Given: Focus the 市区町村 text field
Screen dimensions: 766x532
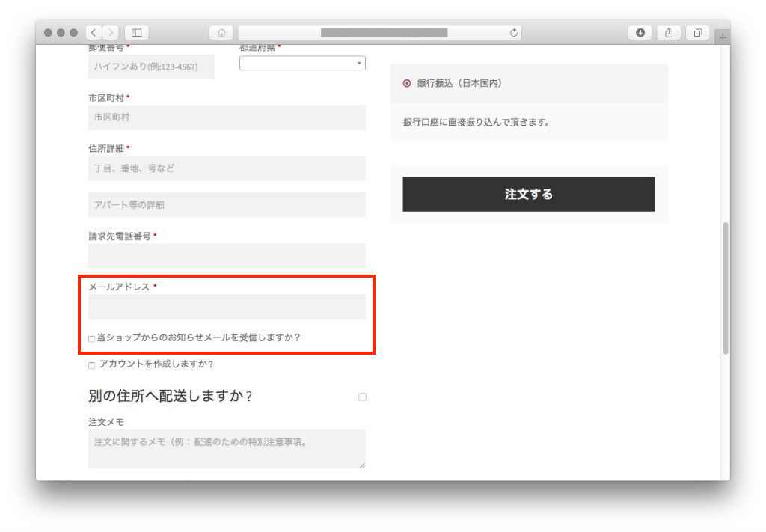Looking at the screenshot, I should pos(227,117).
